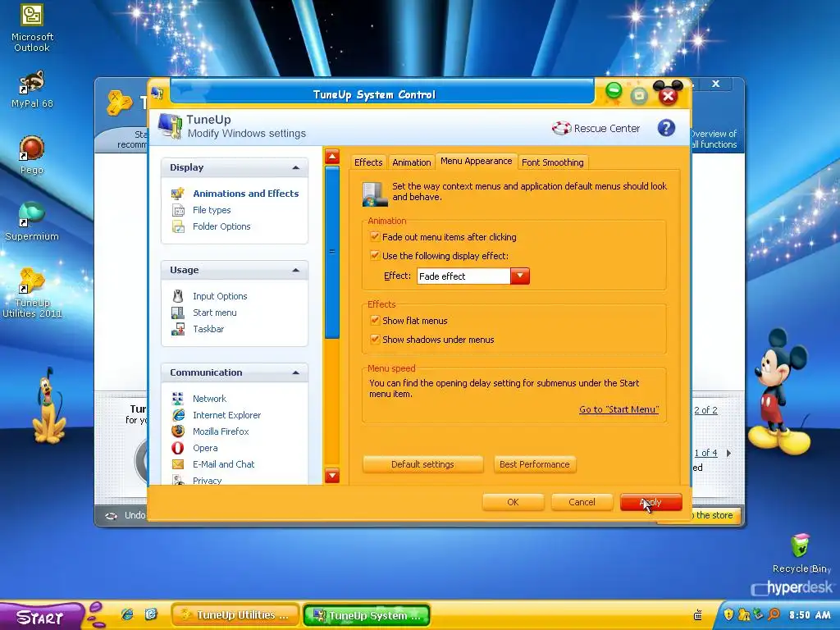Click the Taskbar sidebar icon
The width and height of the screenshot is (840, 630).
[x=178, y=329]
